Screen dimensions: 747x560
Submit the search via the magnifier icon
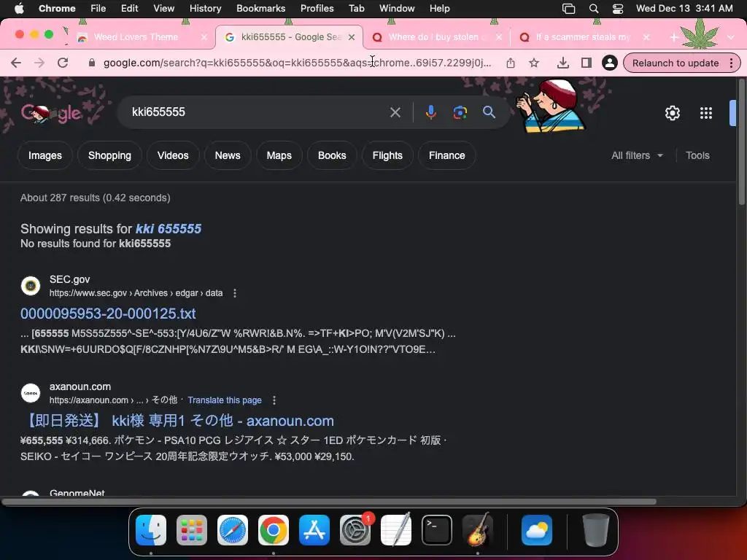489,112
